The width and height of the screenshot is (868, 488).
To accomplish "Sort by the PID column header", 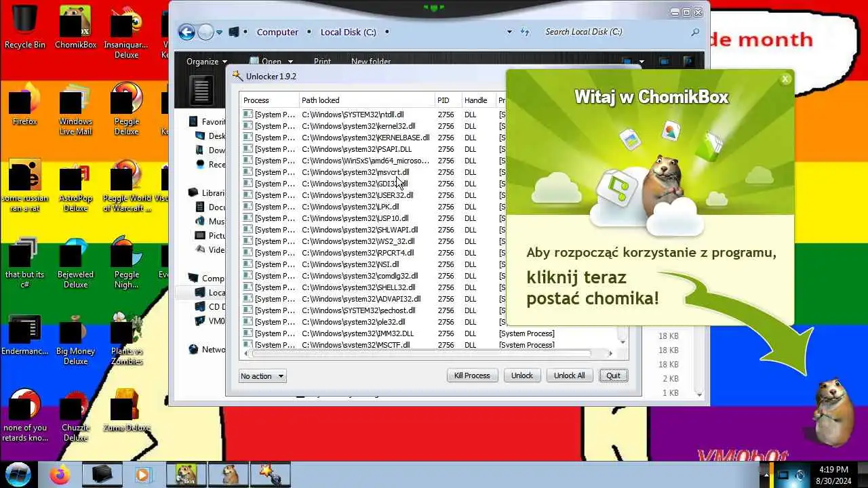I will click(x=448, y=100).
